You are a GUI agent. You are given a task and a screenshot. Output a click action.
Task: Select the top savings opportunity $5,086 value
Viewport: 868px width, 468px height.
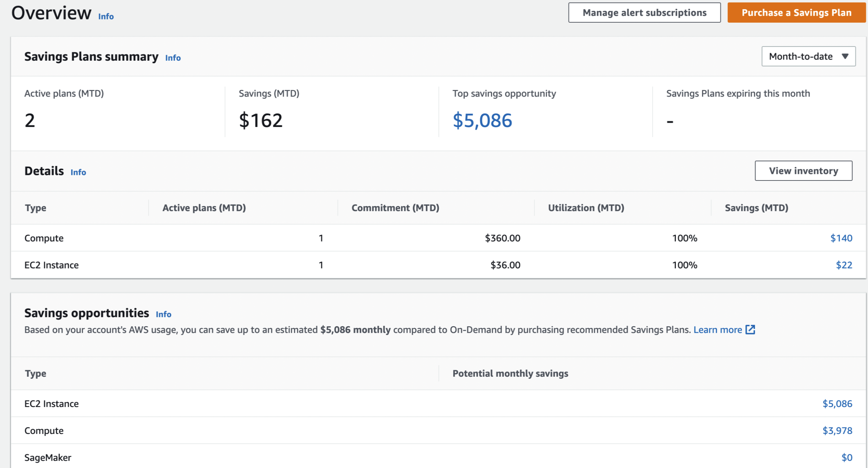tap(483, 120)
